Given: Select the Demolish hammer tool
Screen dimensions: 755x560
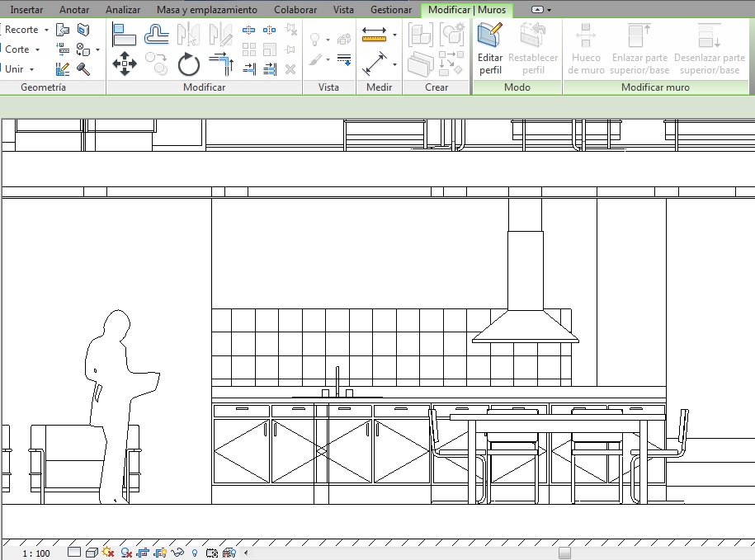Looking at the screenshot, I should coord(83,69).
